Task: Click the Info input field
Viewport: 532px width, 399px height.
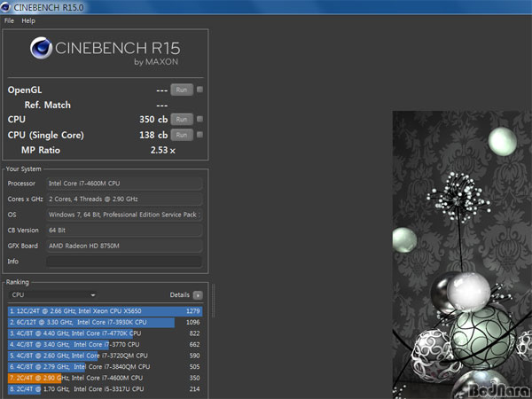Action: point(124,262)
